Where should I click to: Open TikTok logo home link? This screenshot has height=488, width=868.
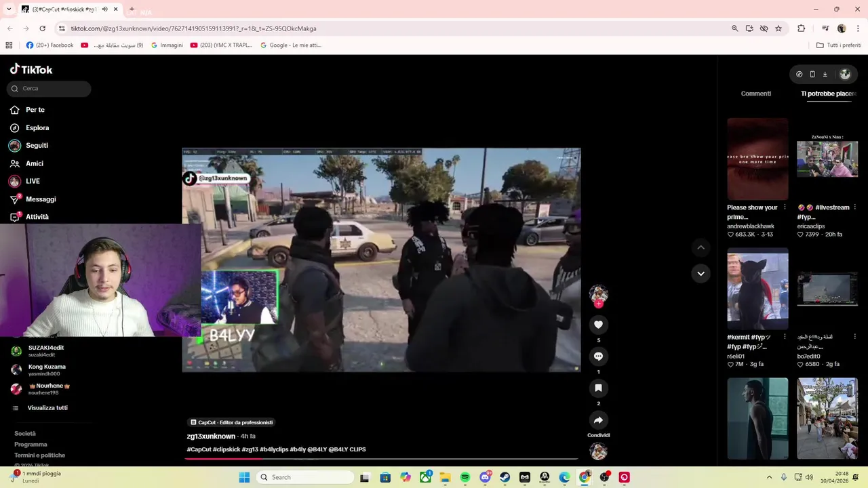click(31, 69)
